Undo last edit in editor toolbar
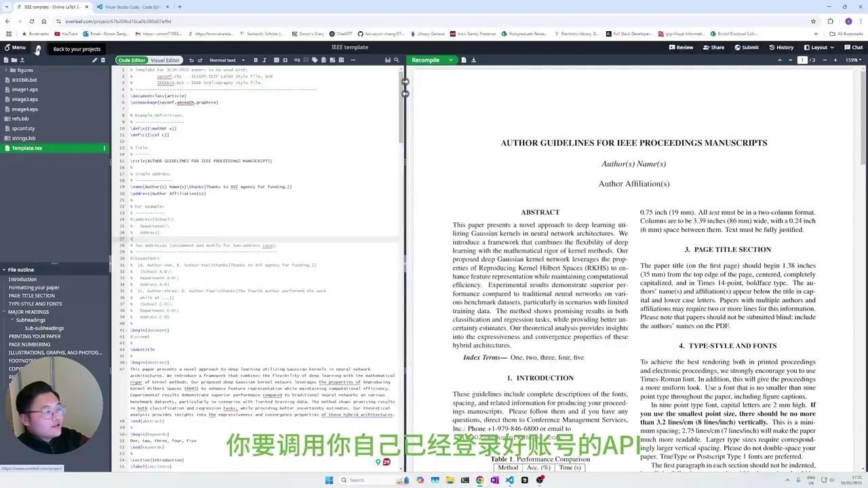The width and height of the screenshot is (868, 488). pos(191,60)
